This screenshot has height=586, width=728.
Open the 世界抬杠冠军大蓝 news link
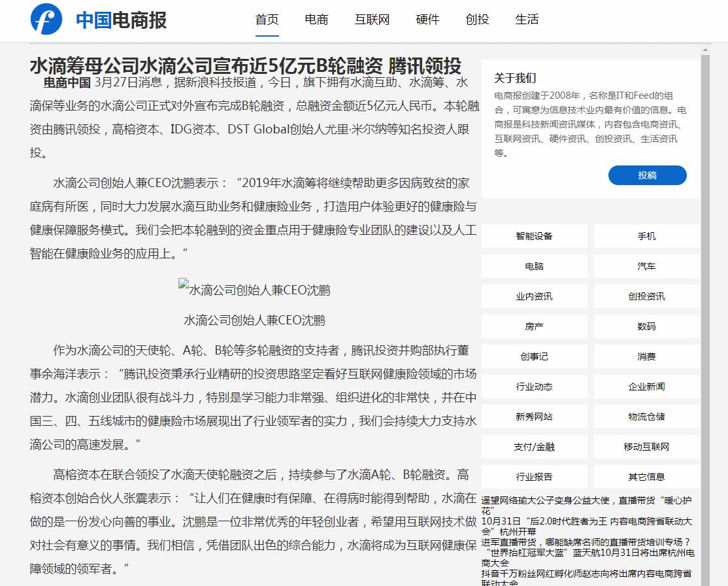click(587, 558)
